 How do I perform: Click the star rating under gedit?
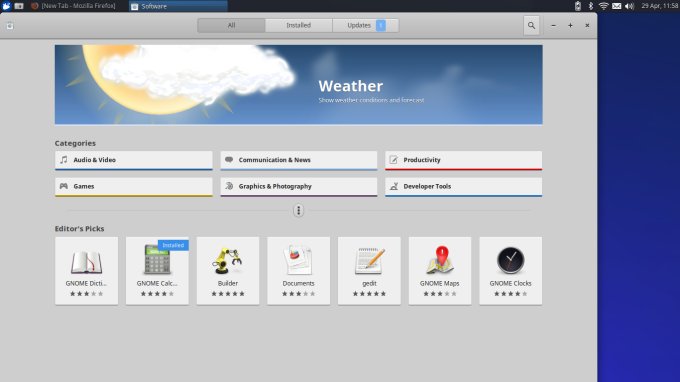click(369, 294)
